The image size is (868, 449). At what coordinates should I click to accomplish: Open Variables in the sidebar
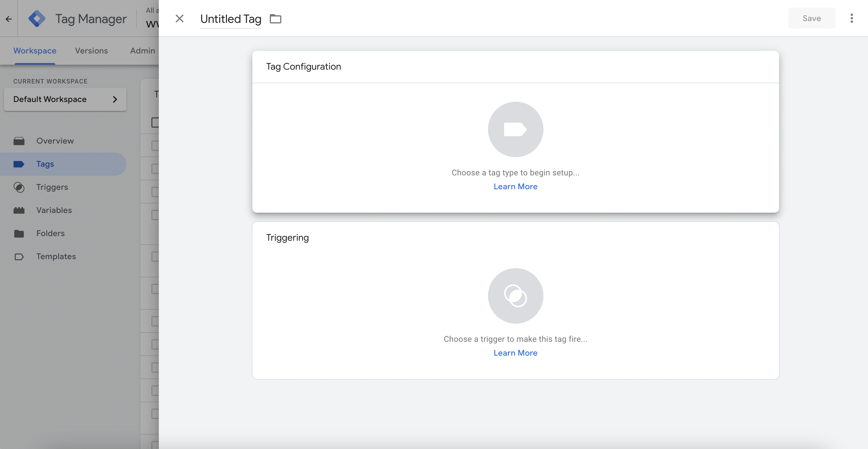(x=54, y=210)
